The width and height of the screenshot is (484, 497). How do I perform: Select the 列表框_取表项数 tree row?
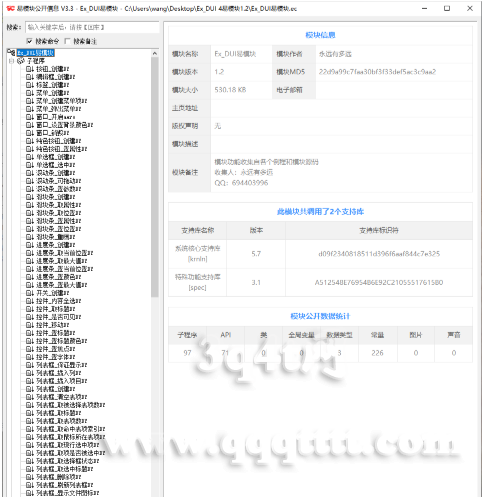click(61, 421)
